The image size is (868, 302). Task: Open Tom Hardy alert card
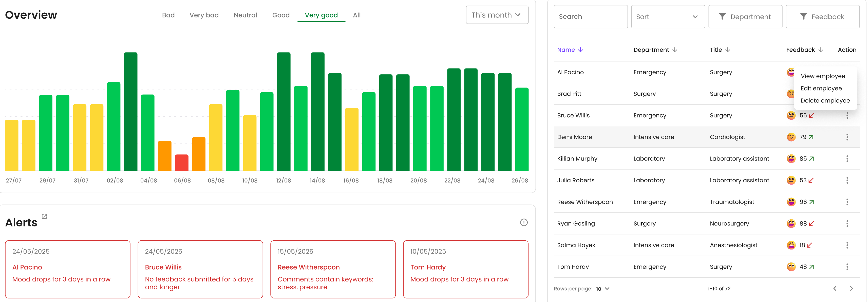[466, 269]
